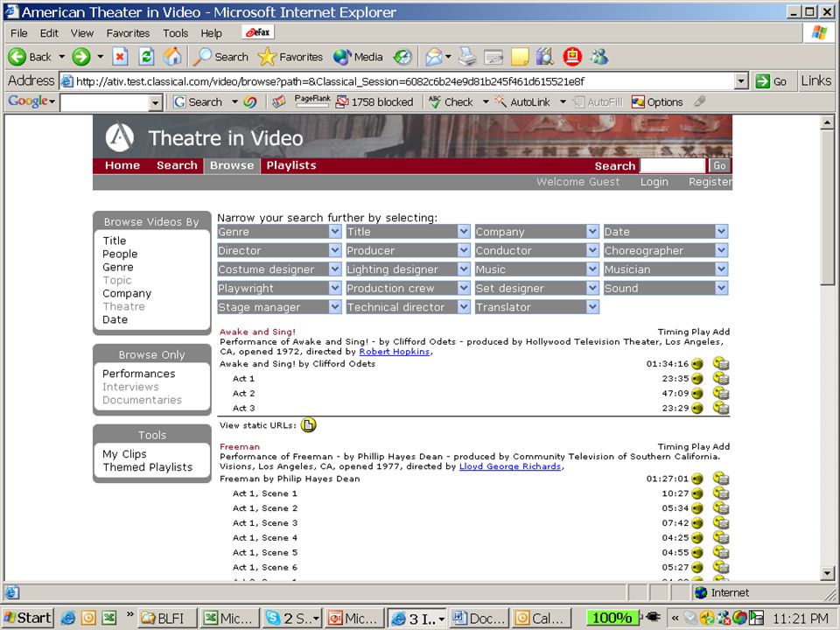Screen dimensions: 840x630
Task: Click the Register link
Action: (710, 182)
